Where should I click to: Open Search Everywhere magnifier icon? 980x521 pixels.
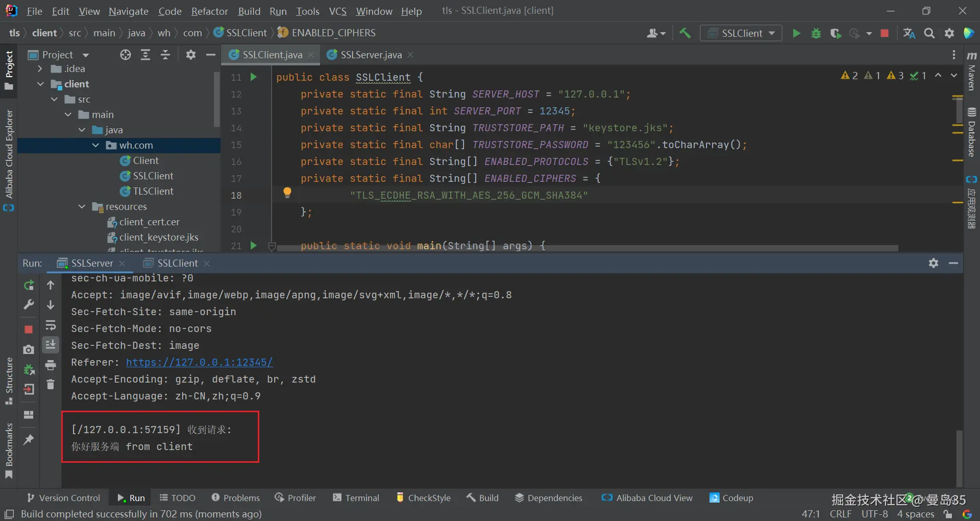pyautogui.click(x=929, y=33)
